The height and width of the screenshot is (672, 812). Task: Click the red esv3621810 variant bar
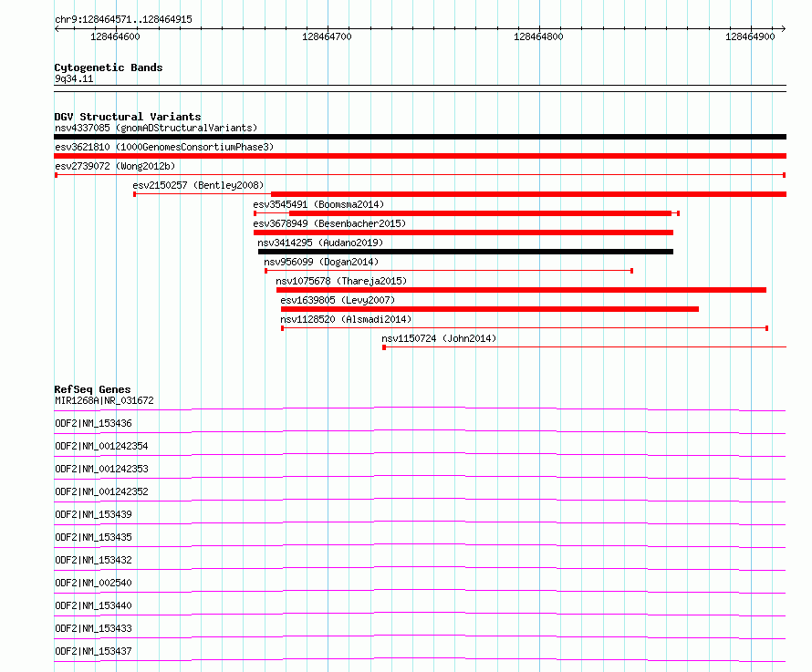point(420,156)
